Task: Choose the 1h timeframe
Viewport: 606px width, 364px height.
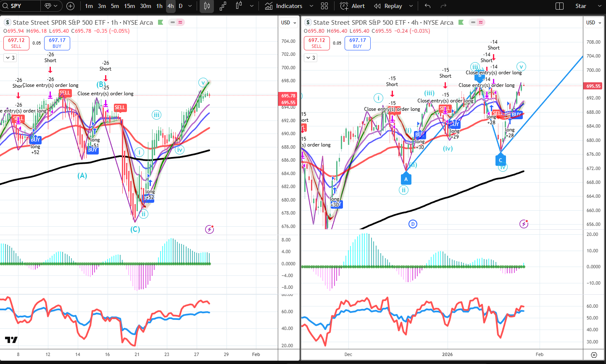Action: pos(159,6)
